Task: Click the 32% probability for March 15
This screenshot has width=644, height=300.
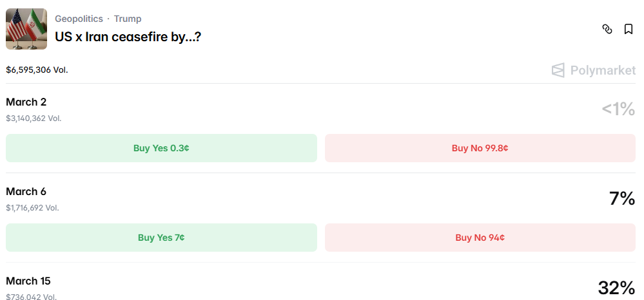Action: tap(616, 288)
